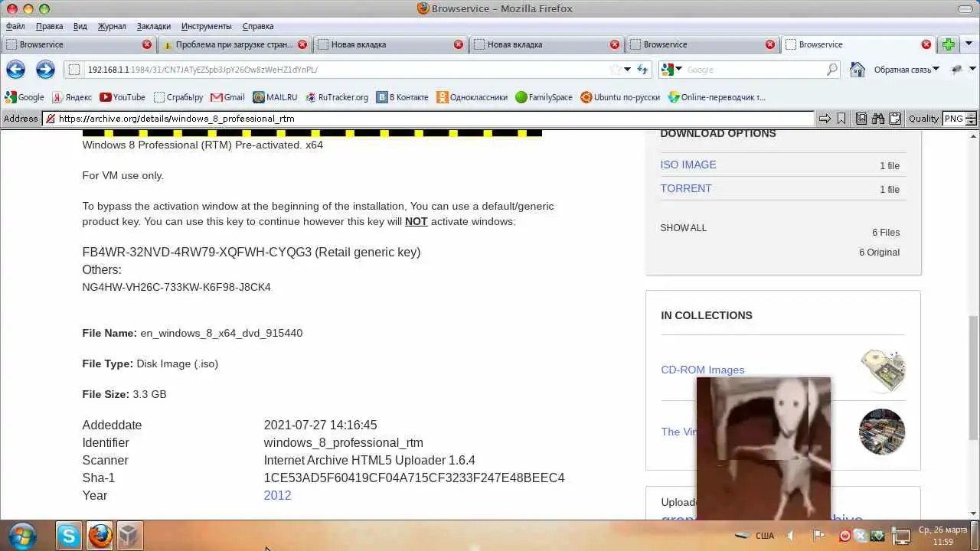Select the retail generic key text

251,252
